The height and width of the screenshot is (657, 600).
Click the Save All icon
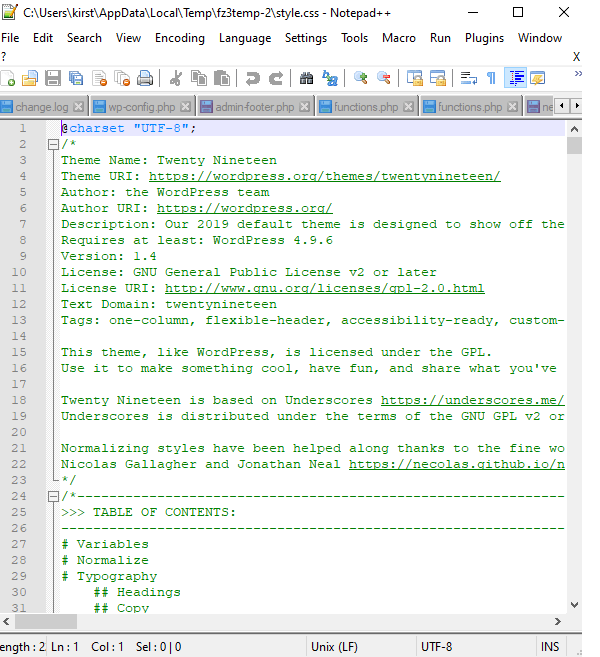(x=76, y=78)
